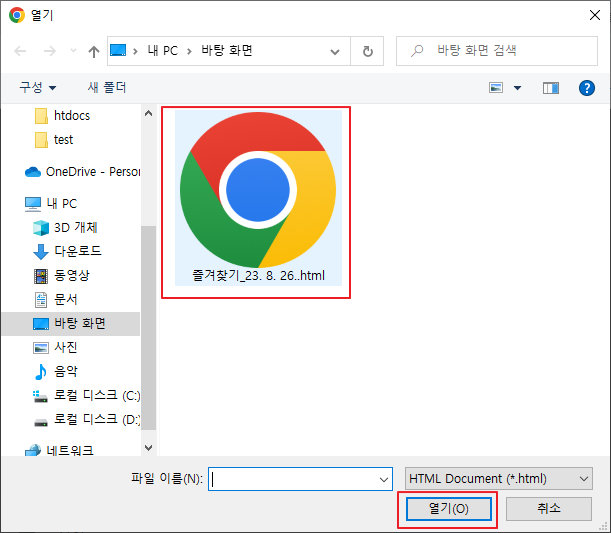The height and width of the screenshot is (533, 611).
Task: Select 바탕 화면 in the sidebar
Action: [x=71, y=324]
